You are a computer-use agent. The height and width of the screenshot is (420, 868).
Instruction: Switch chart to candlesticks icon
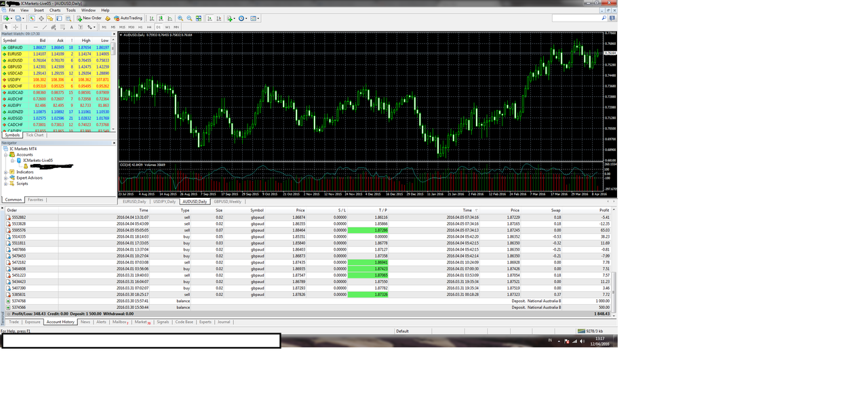coord(161,18)
